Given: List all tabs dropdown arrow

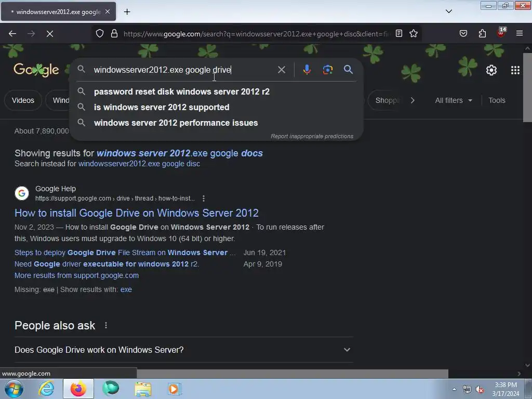Looking at the screenshot, I should pyautogui.click(x=449, y=11).
